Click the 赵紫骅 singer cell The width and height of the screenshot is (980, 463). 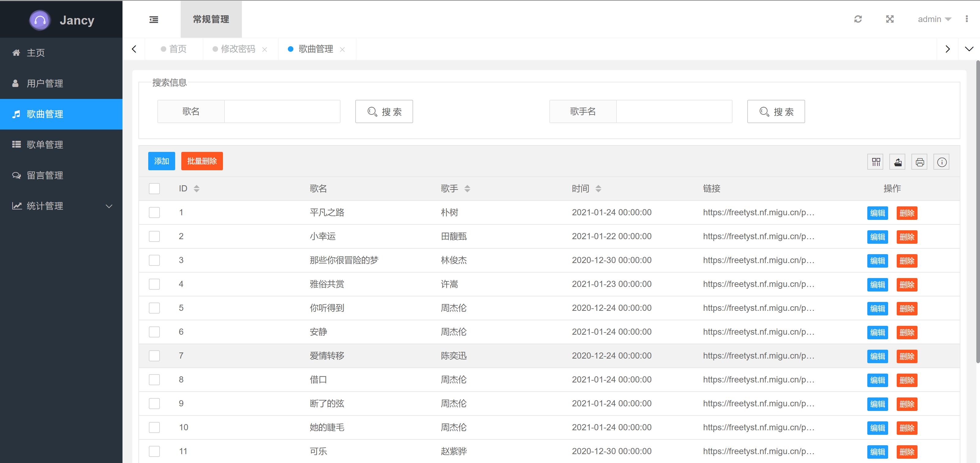(454, 452)
